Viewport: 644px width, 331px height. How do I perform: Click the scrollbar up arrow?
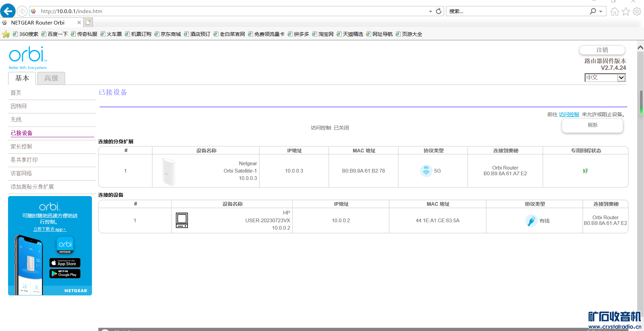pos(641,48)
